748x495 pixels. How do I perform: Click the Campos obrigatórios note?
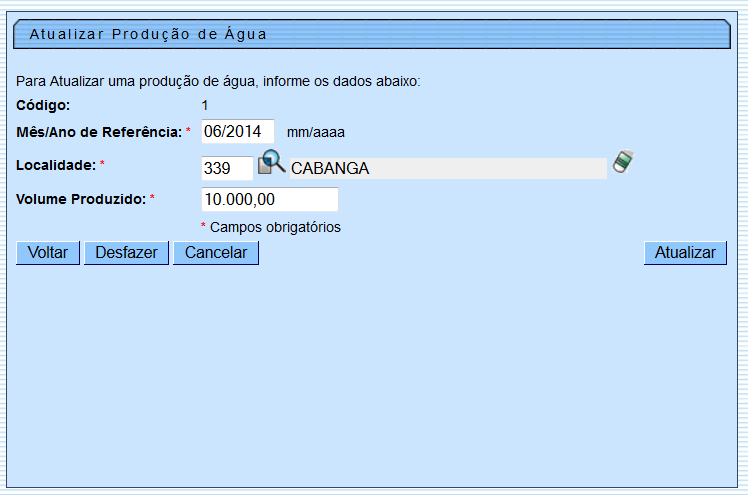tap(275, 227)
